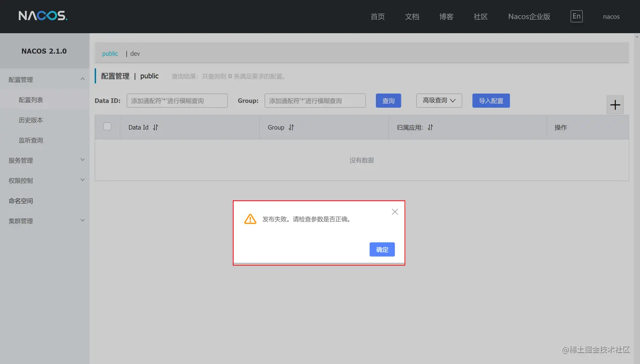The image size is (640, 364).
Task: Click the Data ID search input field
Action: [177, 101]
